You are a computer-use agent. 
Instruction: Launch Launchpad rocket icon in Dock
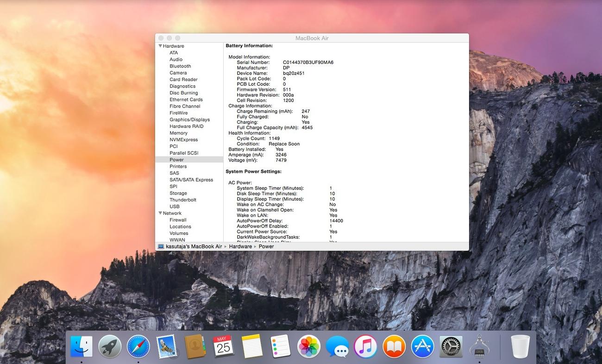tap(110, 346)
